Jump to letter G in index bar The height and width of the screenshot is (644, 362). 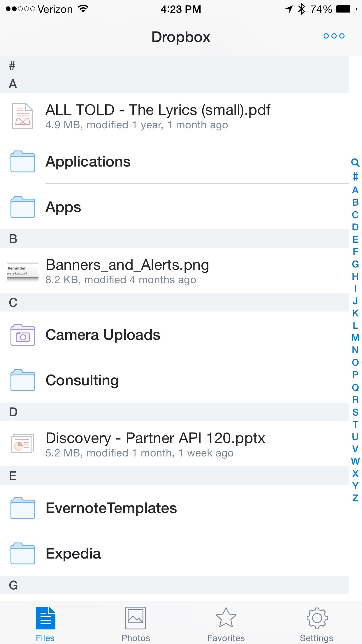(355, 264)
